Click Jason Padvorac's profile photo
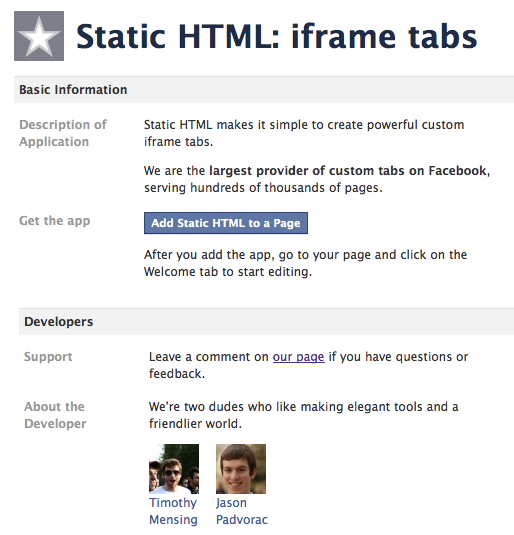This screenshot has width=514, height=535. (x=241, y=469)
